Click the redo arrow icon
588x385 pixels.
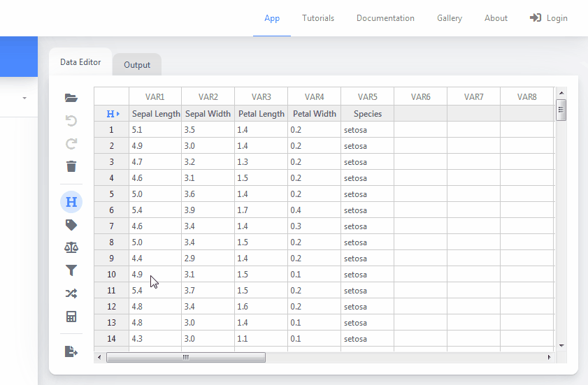coord(71,144)
